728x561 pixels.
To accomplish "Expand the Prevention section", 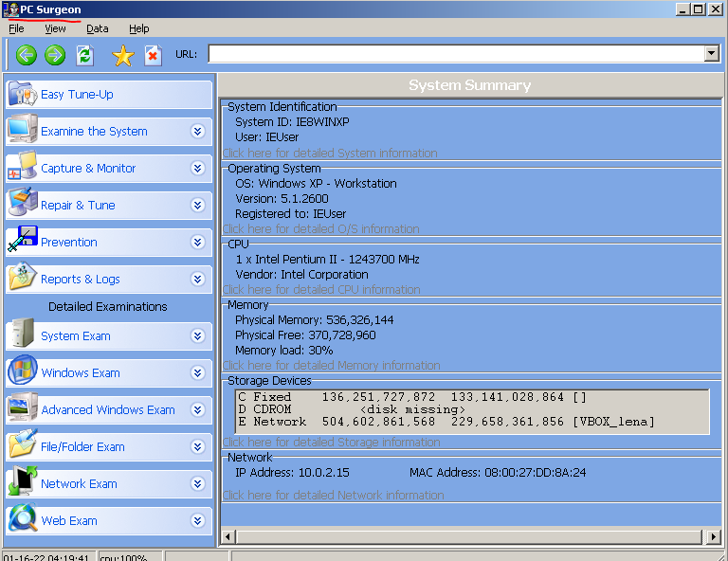I will (x=198, y=243).
